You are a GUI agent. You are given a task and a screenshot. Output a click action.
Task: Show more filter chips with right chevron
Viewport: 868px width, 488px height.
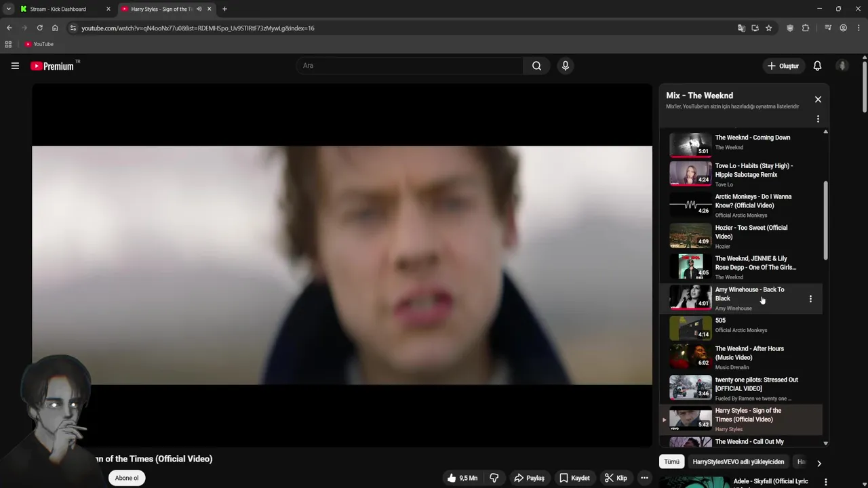(818, 464)
